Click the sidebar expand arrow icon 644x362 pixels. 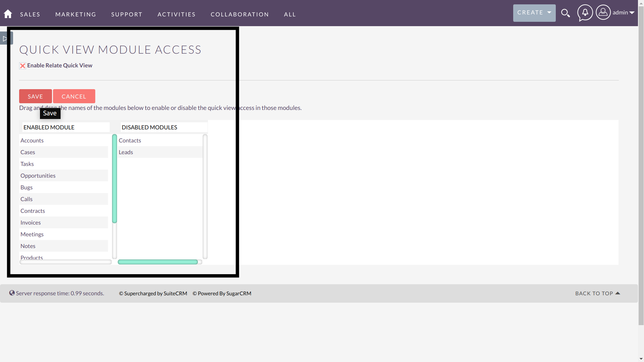tap(4, 39)
